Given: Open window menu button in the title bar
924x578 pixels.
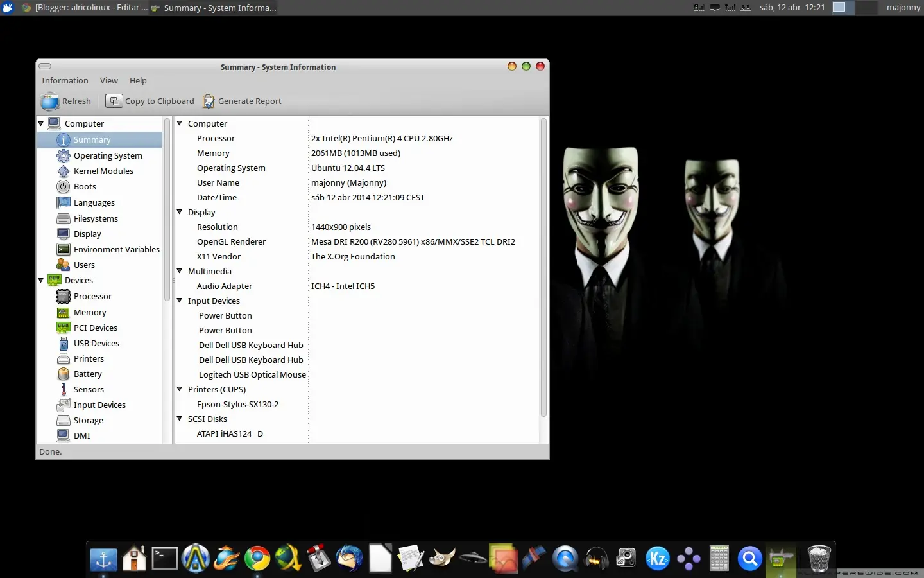Looking at the screenshot, I should point(45,66).
